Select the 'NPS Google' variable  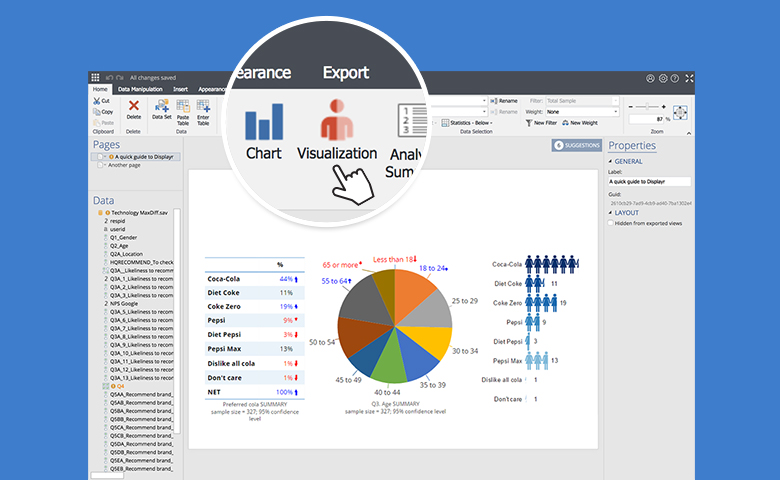coord(124,303)
